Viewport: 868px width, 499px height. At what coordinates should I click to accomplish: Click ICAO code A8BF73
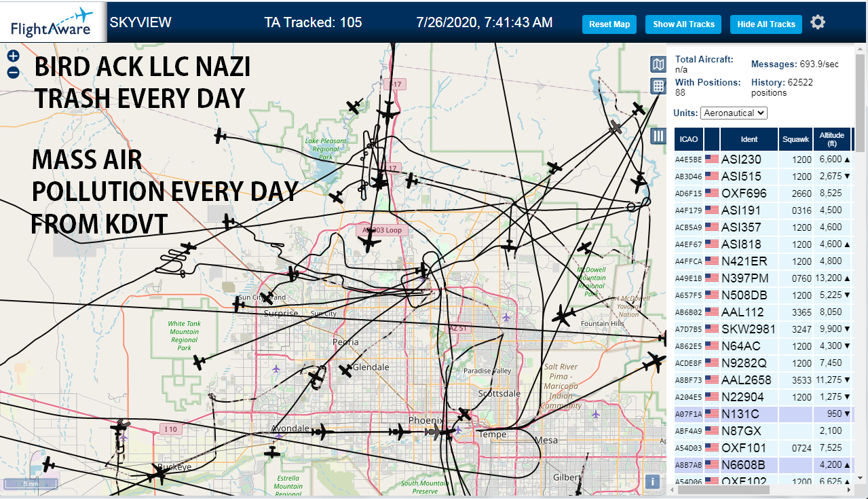(688, 380)
